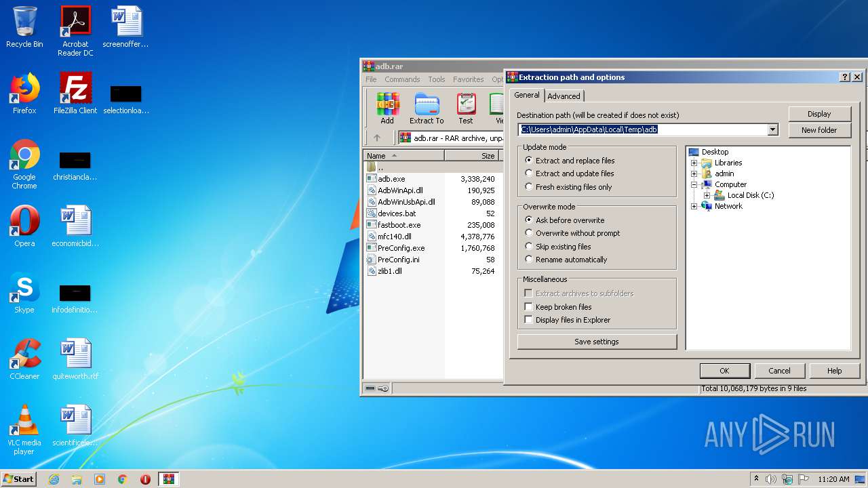Viewport: 868px width, 488px height.
Task: Select the FileZilla Client desktop icon
Action: pos(75,94)
